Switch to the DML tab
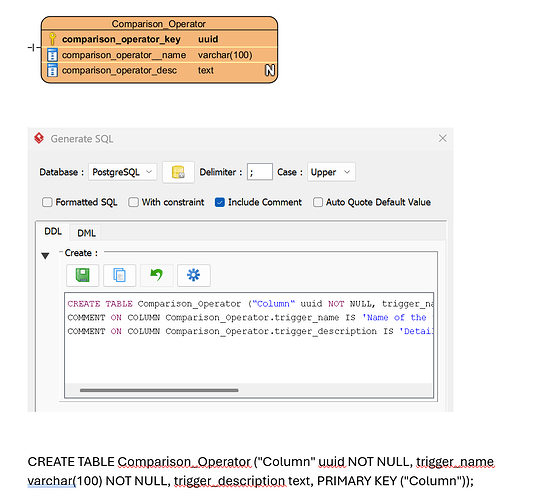The height and width of the screenshot is (500, 549). click(86, 233)
